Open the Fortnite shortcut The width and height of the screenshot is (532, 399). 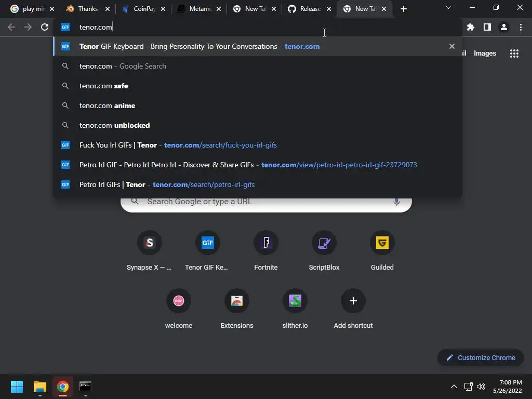point(266,251)
